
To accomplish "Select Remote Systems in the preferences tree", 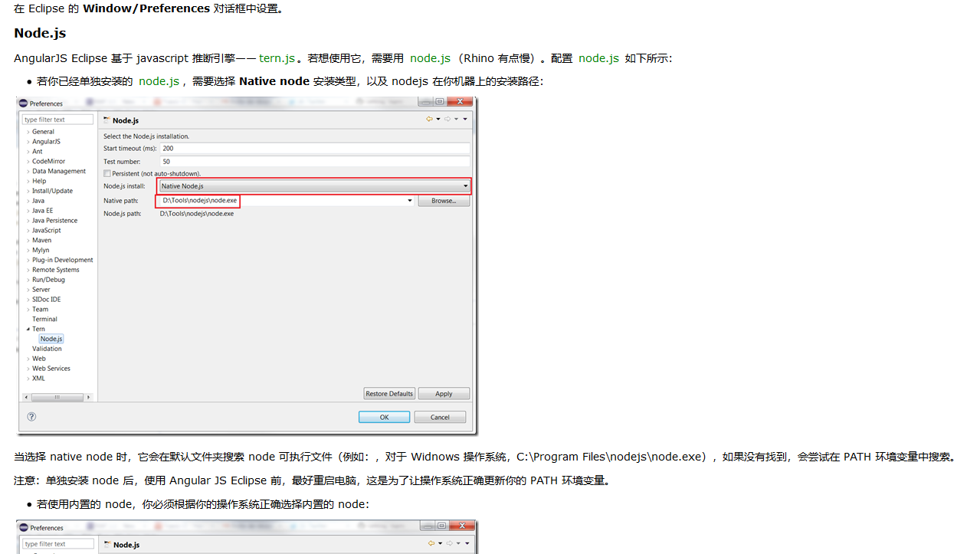I will tap(56, 270).
